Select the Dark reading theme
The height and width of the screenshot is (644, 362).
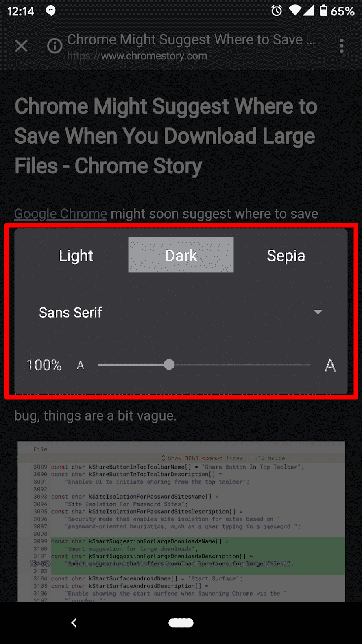[x=181, y=255]
